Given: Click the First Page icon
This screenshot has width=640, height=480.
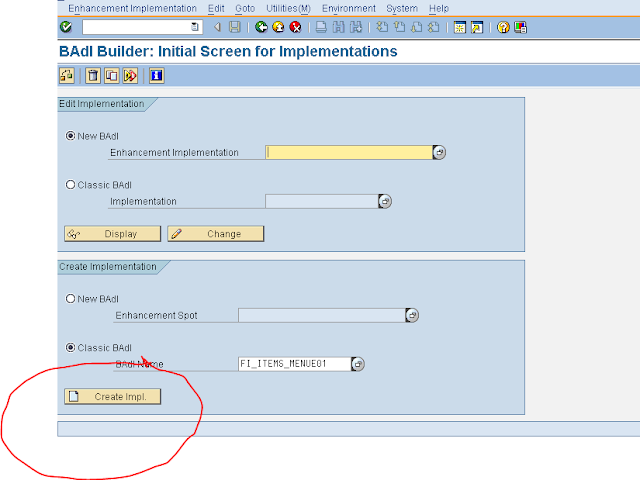Looking at the screenshot, I should tap(382, 27).
